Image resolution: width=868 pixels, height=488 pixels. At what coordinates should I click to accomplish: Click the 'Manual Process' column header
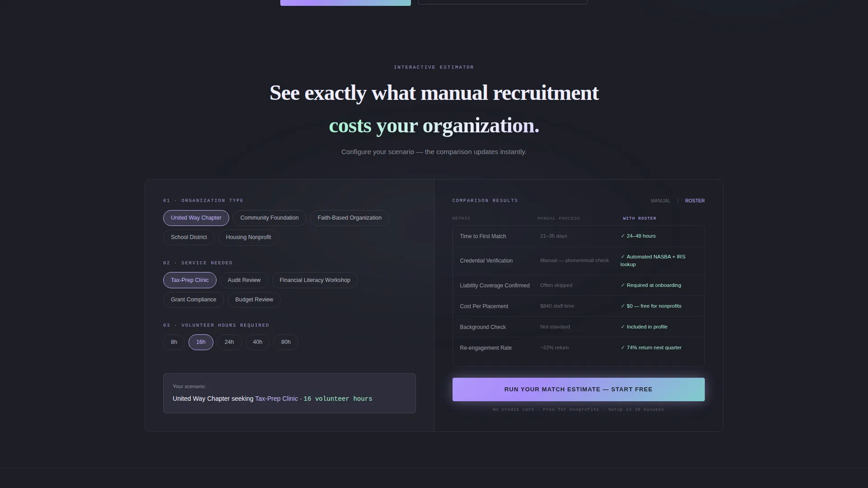coord(558,218)
